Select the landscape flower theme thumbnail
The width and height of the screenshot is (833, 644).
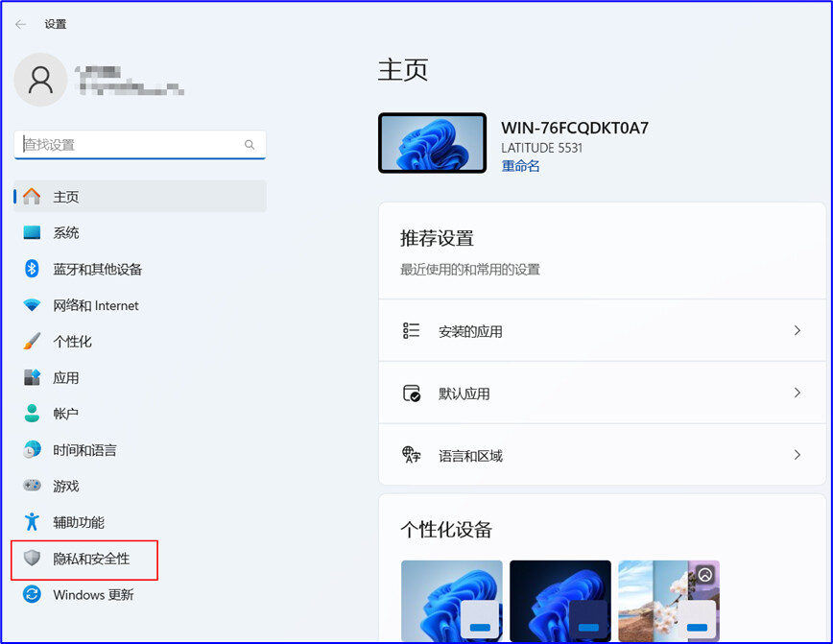click(x=668, y=601)
